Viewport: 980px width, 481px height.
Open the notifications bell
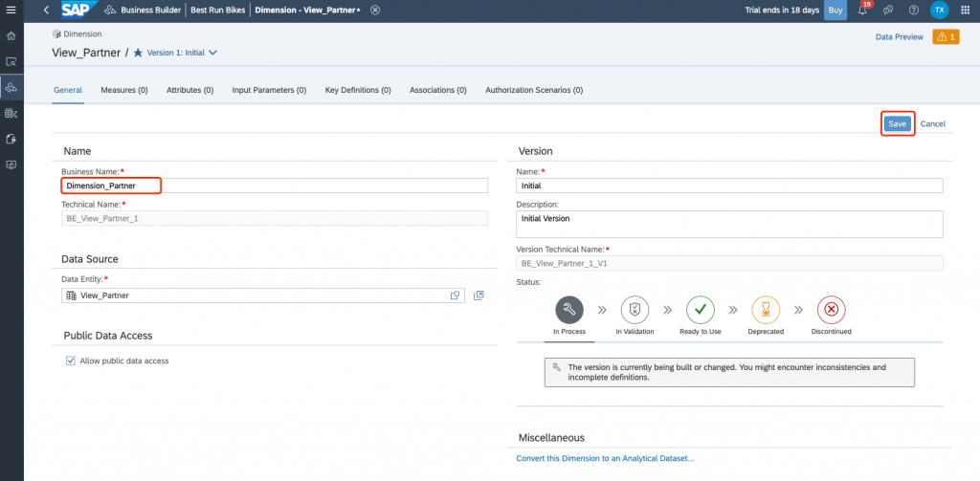[863, 10]
